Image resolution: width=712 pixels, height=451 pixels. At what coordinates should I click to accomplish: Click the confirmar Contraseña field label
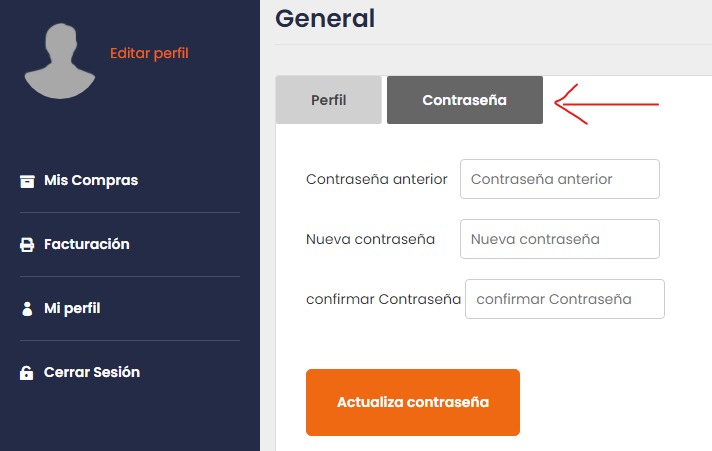pos(383,299)
